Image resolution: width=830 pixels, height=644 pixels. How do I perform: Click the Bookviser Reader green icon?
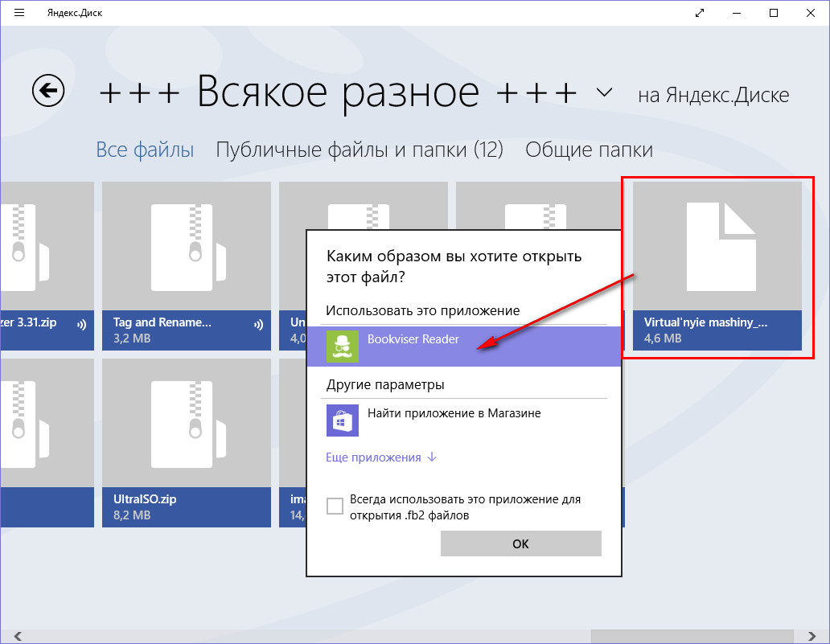pyautogui.click(x=343, y=346)
